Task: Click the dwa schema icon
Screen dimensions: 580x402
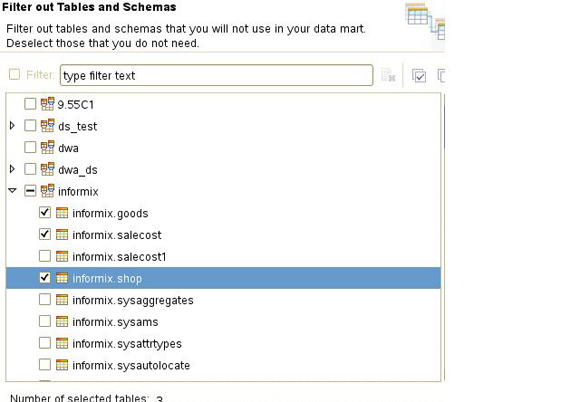Action: pos(47,148)
